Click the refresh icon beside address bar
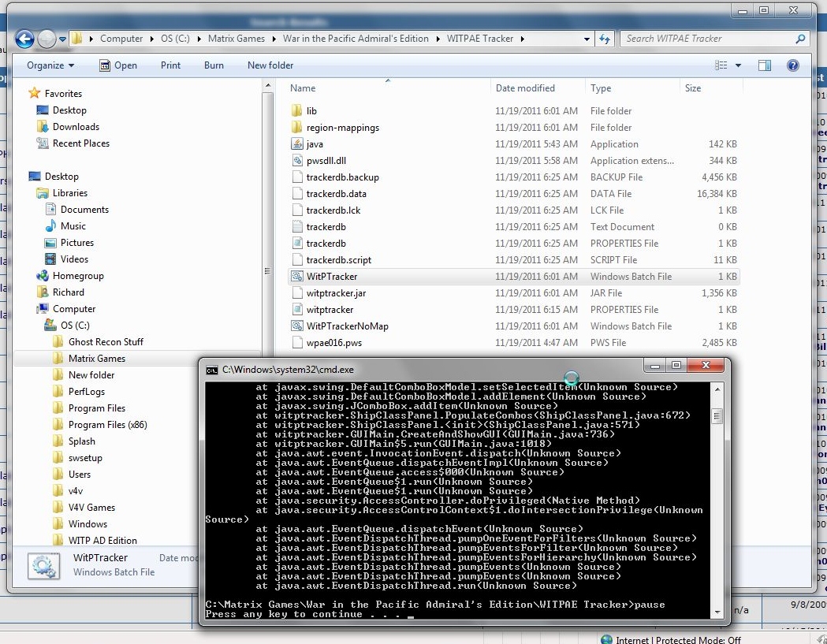This screenshot has height=644, width=827. (605, 39)
